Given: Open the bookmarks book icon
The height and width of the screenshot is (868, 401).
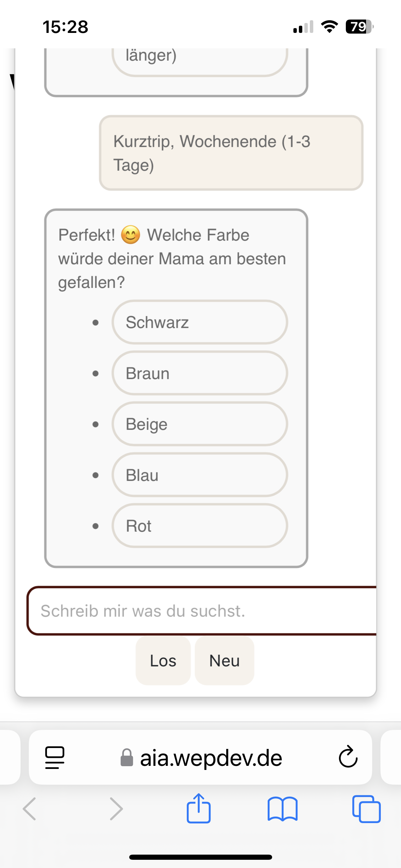Looking at the screenshot, I should [282, 809].
